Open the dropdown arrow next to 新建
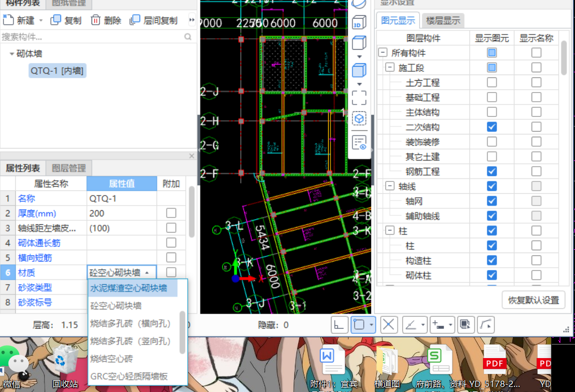575x392 pixels. (x=41, y=20)
